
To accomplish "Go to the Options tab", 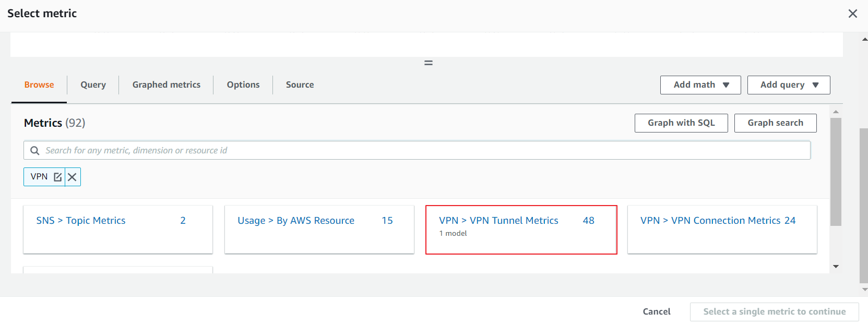I will pos(243,85).
